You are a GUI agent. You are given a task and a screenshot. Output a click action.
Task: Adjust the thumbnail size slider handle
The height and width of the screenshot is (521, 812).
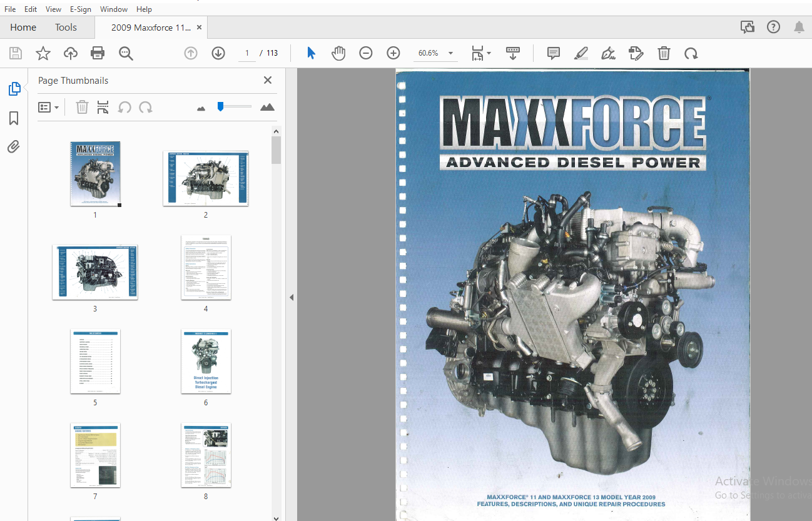220,106
